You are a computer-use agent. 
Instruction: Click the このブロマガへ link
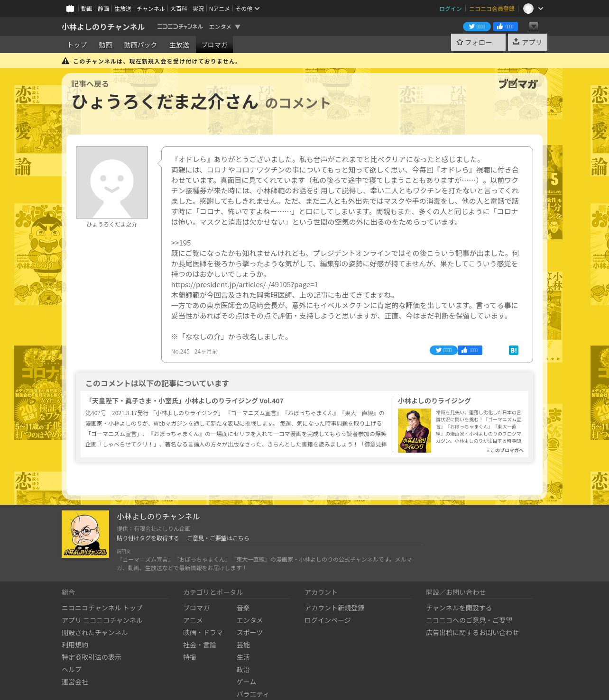click(x=505, y=450)
